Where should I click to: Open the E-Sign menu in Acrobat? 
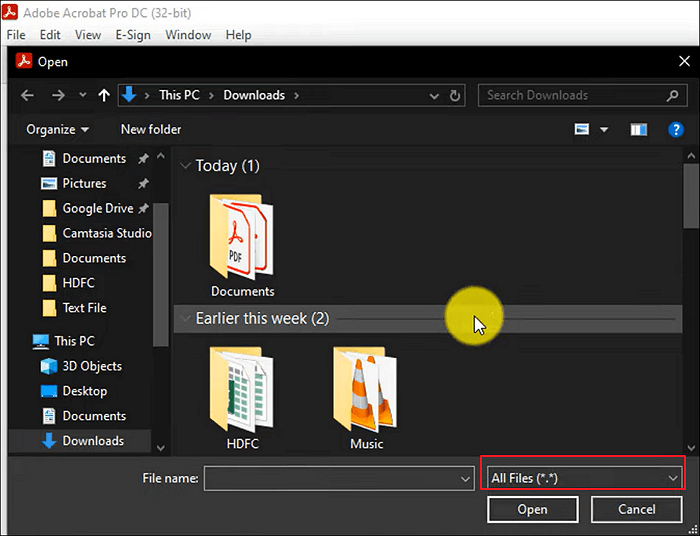click(133, 35)
